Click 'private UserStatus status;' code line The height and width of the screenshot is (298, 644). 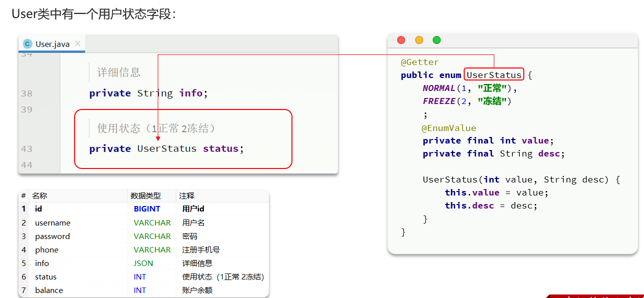tap(167, 149)
